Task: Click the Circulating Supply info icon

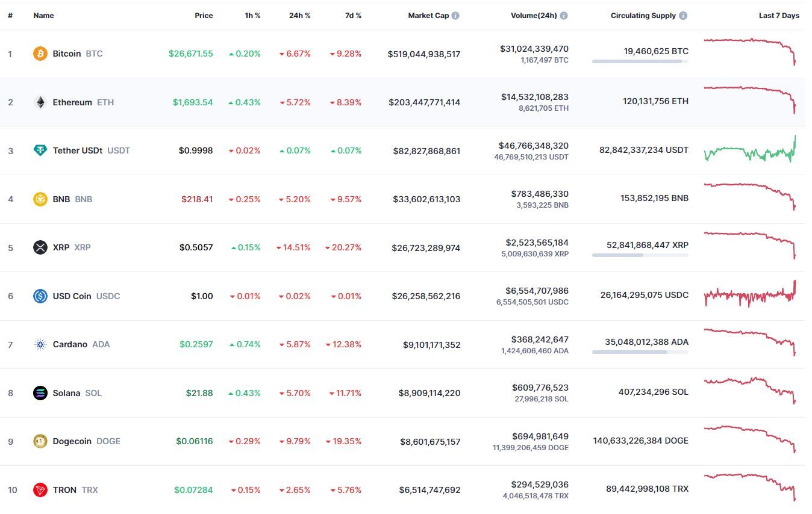Action: pyautogui.click(x=683, y=16)
